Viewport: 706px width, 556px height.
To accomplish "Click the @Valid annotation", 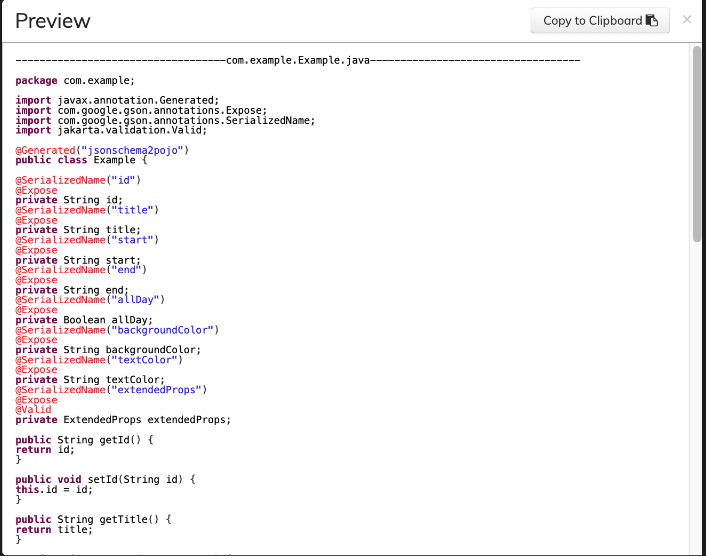I will point(33,410).
